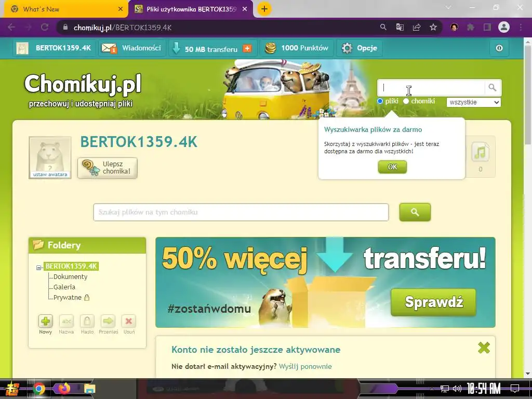532x399 pixels.
Task: Select the chomiki radio button
Action: tap(406, 101)
